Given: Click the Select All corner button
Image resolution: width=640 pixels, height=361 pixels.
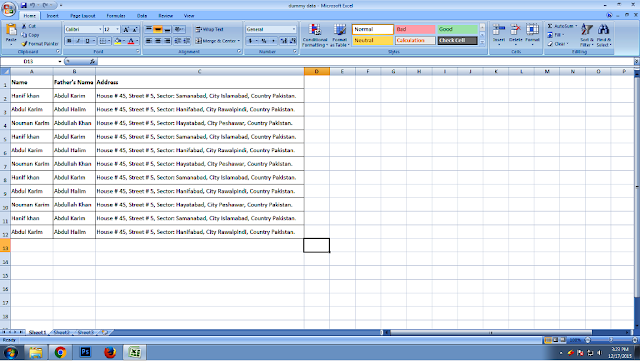Looking at the screenshot, I should coord(5,71).
